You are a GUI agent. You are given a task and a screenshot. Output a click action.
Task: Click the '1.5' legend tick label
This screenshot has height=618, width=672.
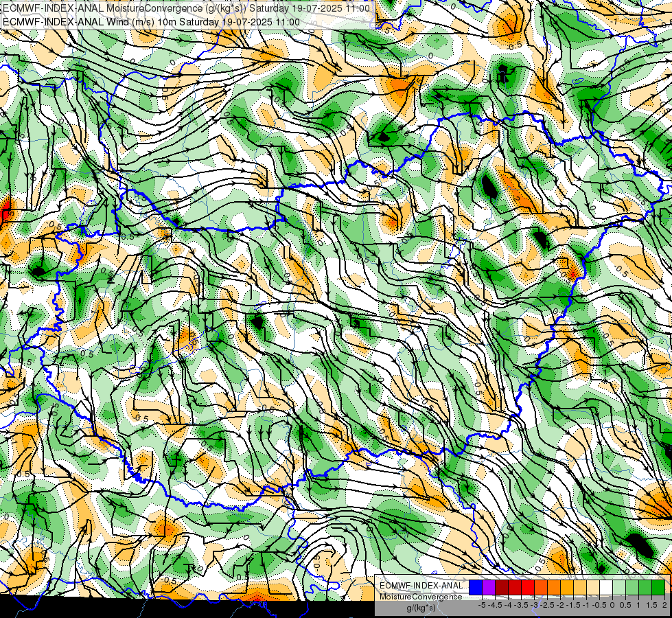tap(653, 605)
